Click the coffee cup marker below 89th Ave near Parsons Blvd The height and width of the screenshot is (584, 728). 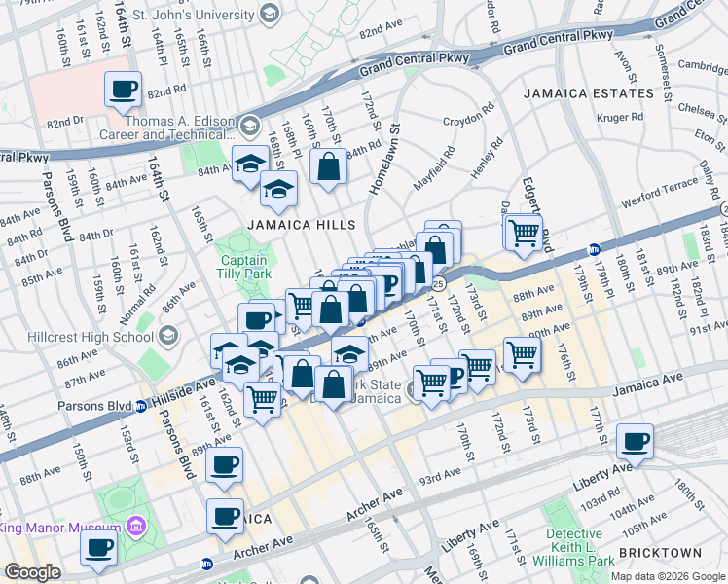[x=224, y=465]
